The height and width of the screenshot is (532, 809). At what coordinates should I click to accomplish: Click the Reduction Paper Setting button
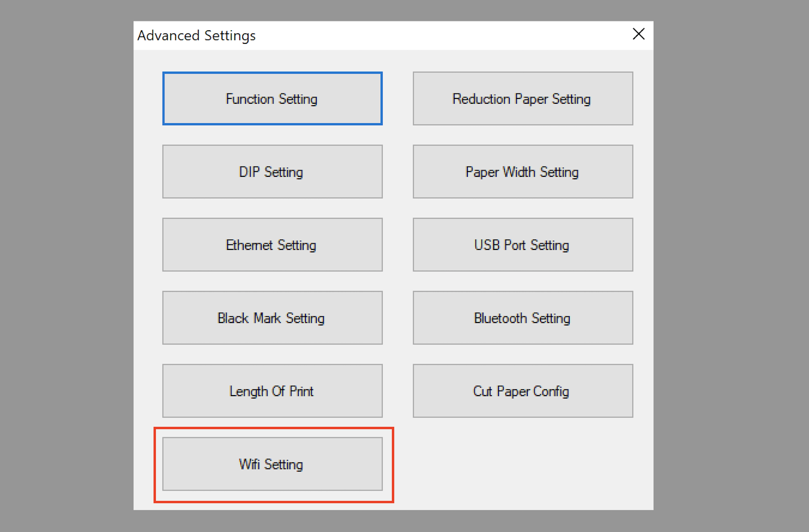522,98
